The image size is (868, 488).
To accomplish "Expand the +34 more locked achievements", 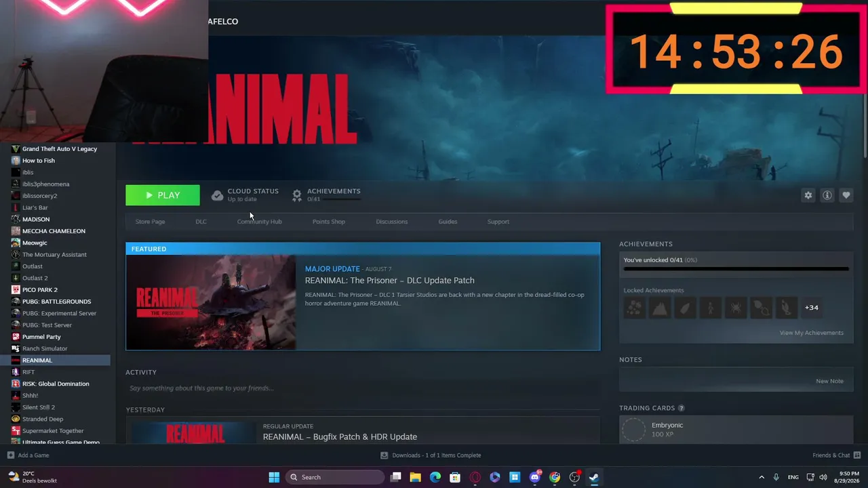I will [811, 308].
